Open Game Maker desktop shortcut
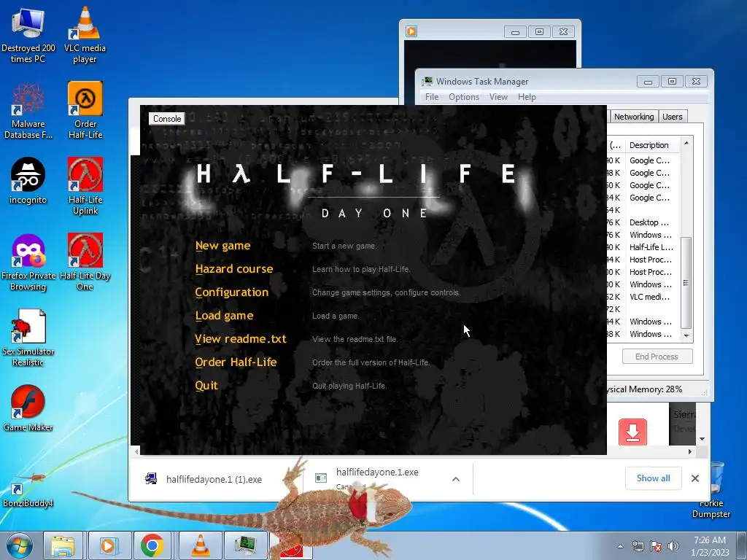Screen dimensions: 747x560 pos(28,408)
